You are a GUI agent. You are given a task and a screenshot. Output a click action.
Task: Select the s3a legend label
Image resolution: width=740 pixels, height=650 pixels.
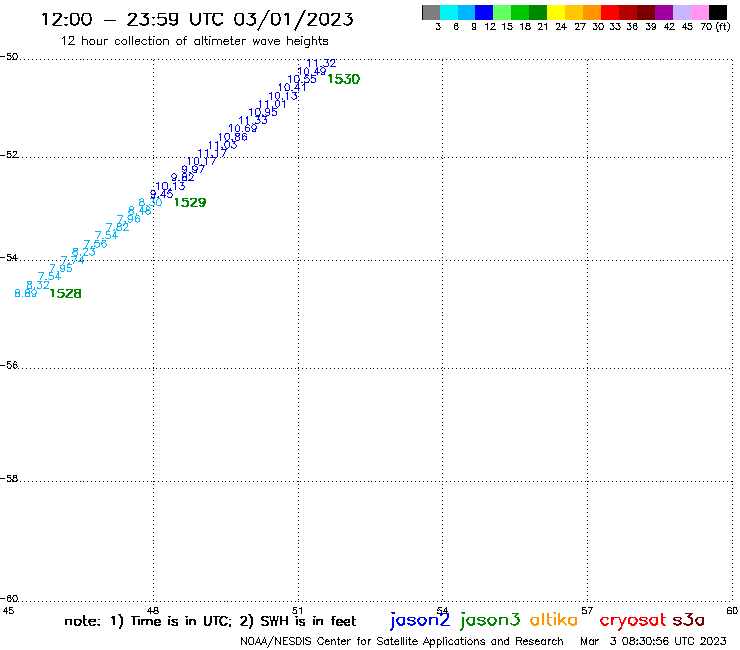pos(689,620)
